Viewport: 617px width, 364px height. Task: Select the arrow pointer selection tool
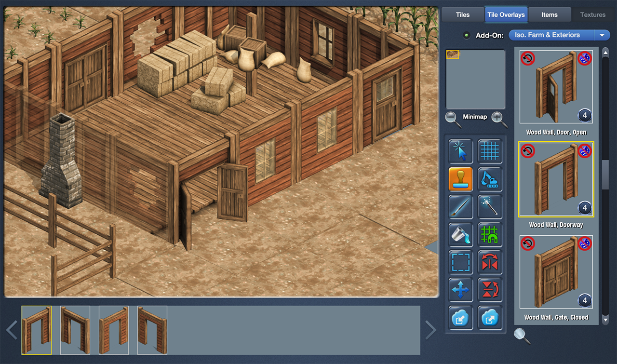460,151
